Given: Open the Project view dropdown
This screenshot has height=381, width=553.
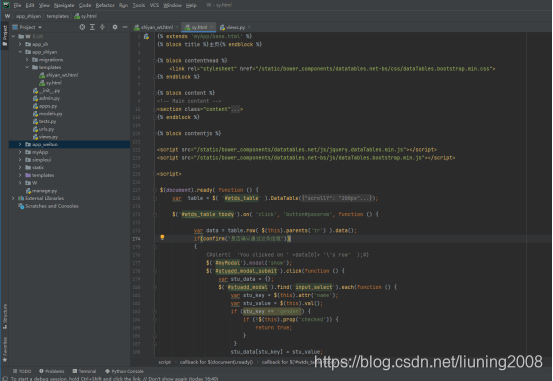Looking at the screenshot, I should [x=28, y=27].
